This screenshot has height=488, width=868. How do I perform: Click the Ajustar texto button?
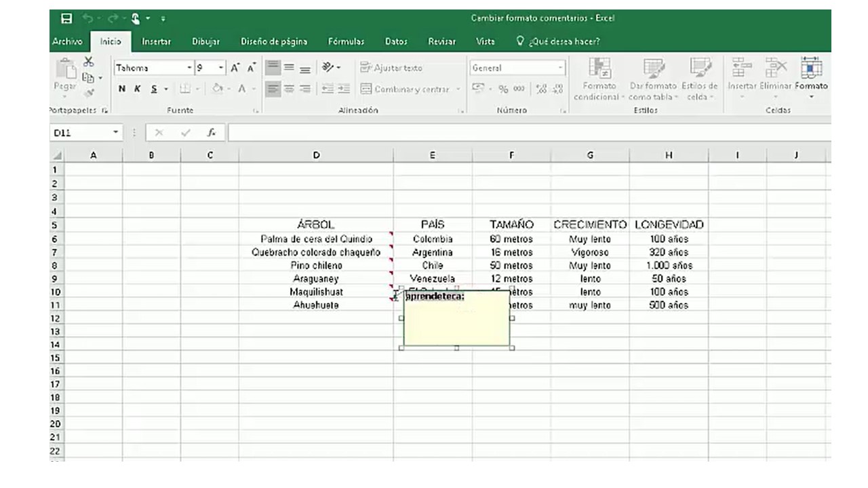[x=391, y=68]
